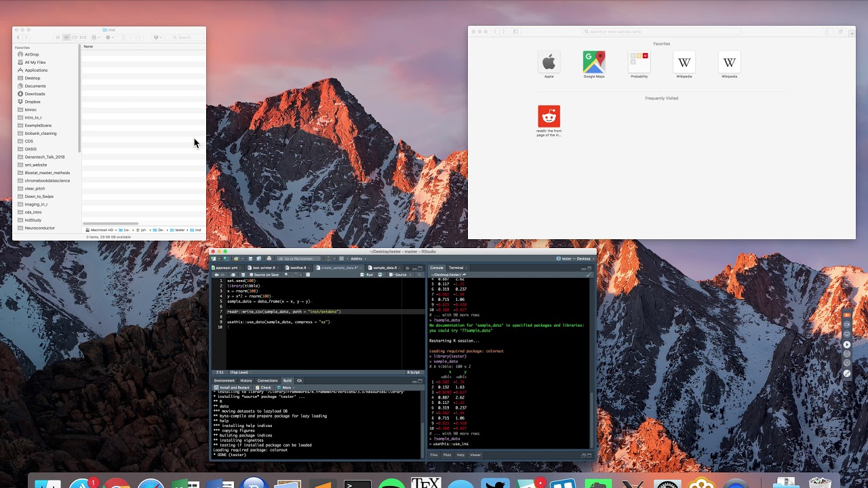Click Safari share button
The image size is (868, 488).
[x=827, y=32]
